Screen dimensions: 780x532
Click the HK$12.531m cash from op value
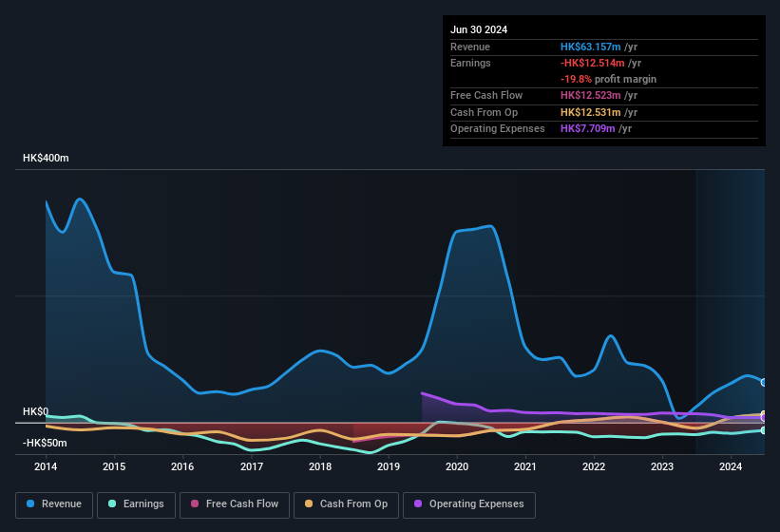click(x=591, y=112)
